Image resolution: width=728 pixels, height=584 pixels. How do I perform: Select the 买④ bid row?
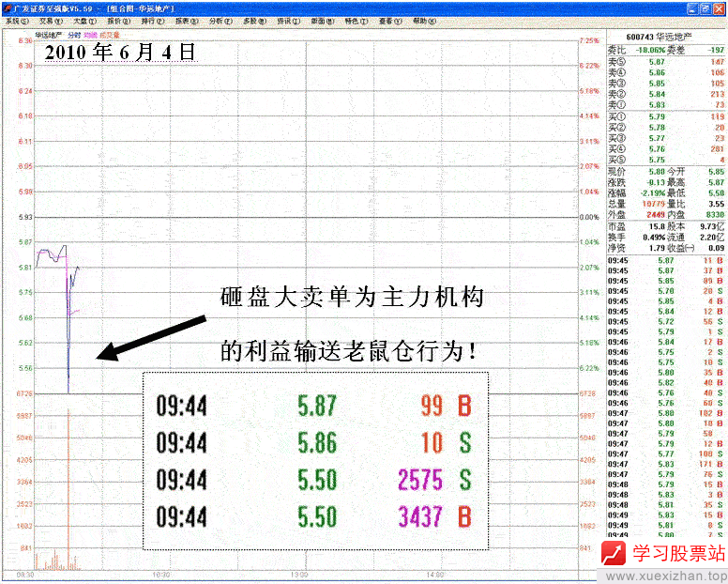[666, 148]
